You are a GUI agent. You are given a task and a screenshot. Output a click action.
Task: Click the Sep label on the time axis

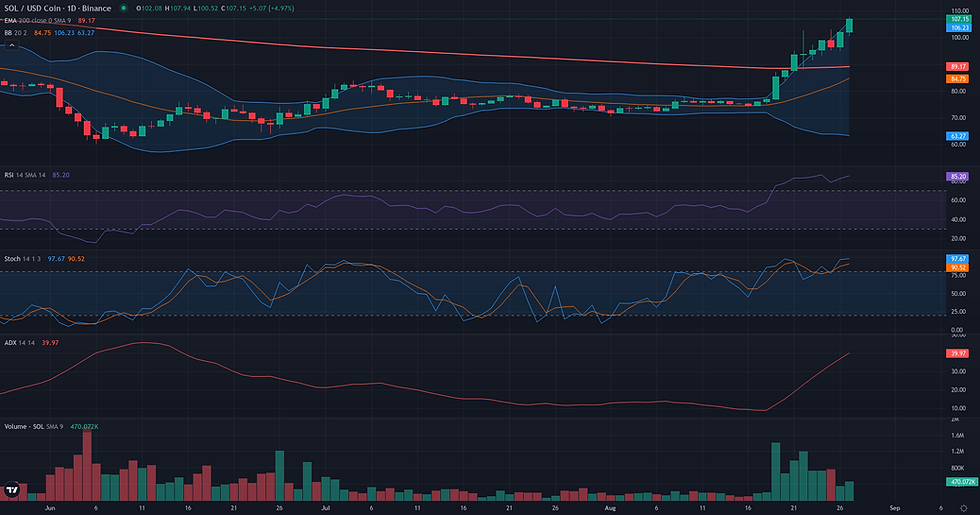895,508
